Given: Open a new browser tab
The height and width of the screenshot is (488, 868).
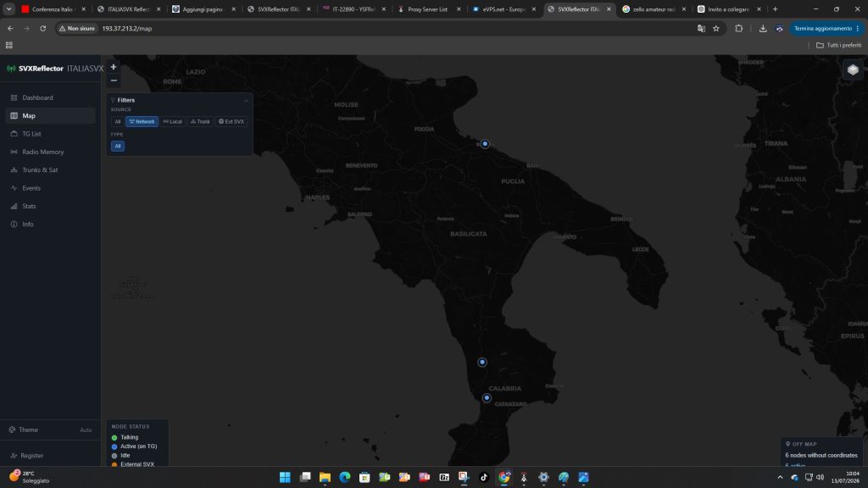Looking at the screenshot, I should coord(775,9).
